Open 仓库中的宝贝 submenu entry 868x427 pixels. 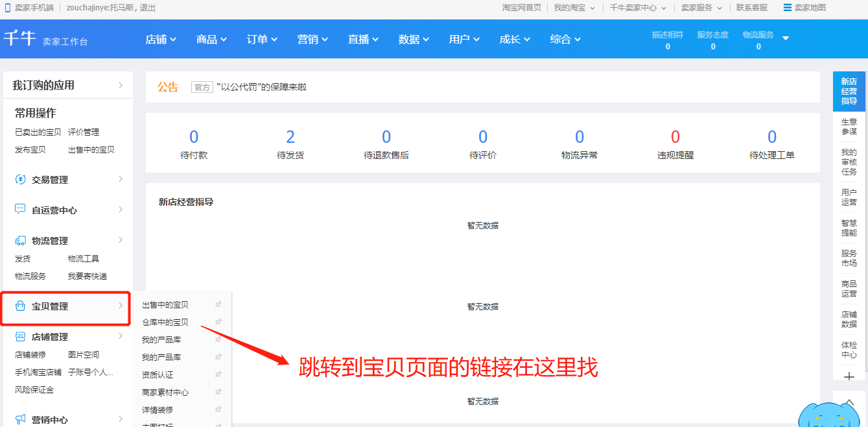[x=165, y=322]
